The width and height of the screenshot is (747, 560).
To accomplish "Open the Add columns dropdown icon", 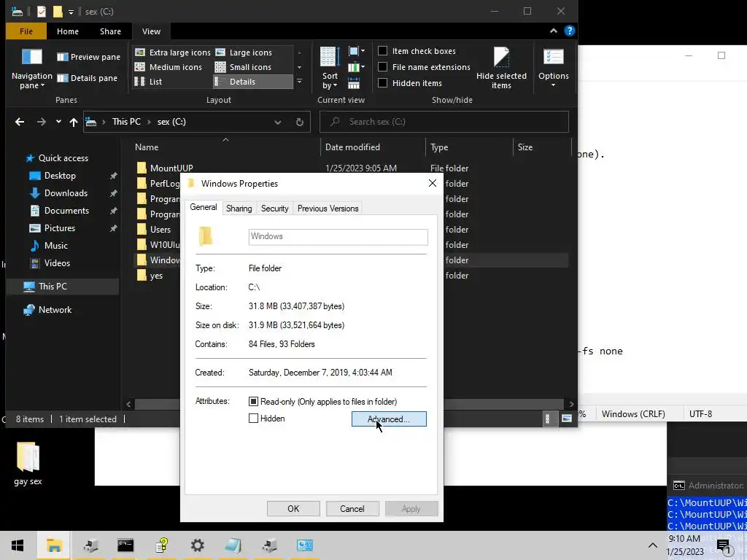I will click(356, 68).
